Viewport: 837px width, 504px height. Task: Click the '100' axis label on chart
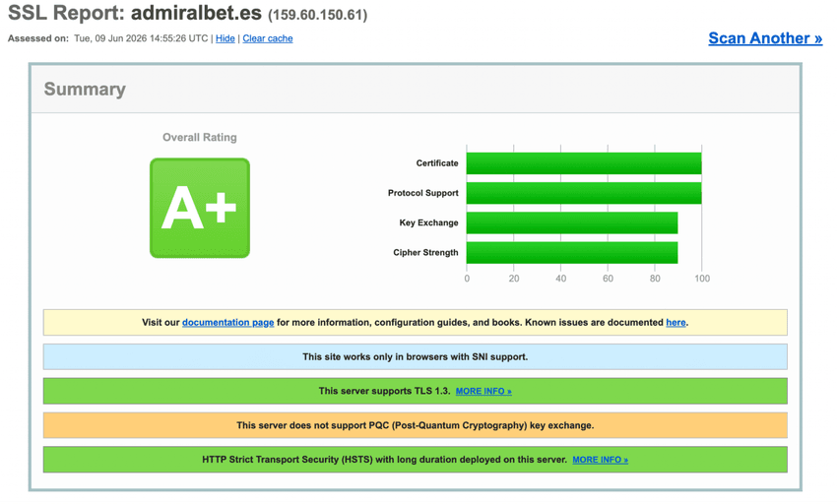702,279
